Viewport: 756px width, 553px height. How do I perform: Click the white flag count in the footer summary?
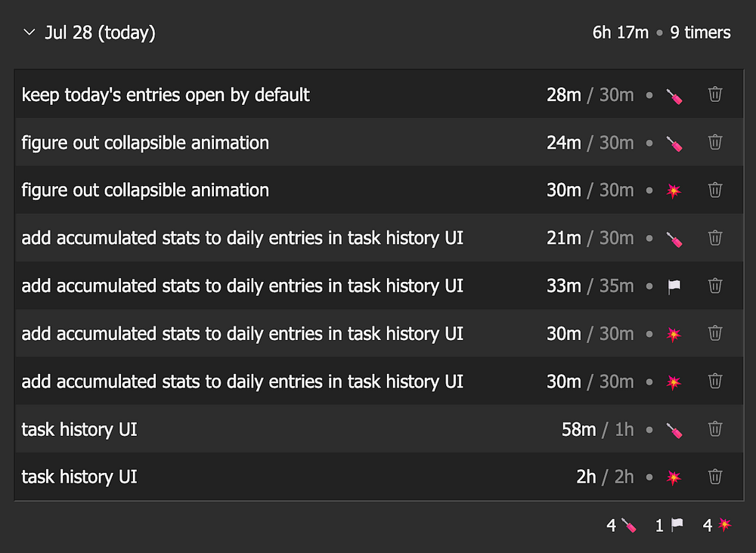pos(669,525)
